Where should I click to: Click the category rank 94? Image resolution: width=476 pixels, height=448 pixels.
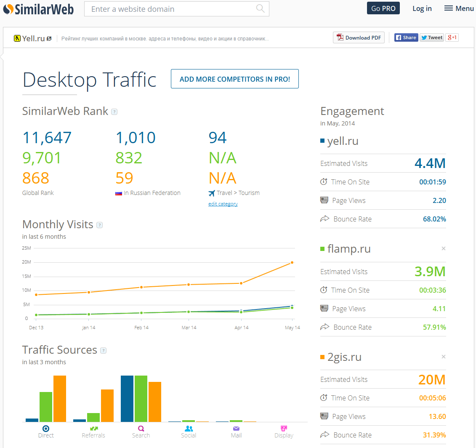(x=218, y=138)
